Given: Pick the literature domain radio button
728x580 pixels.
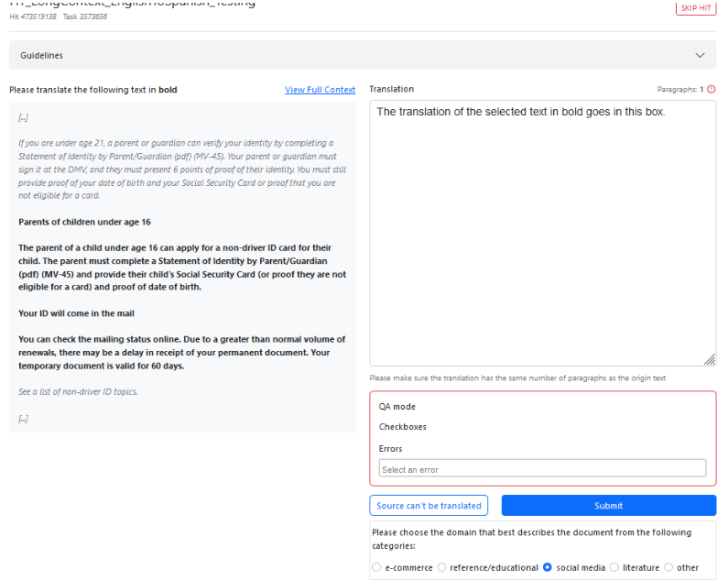Looking at the screenshot, I should (614, 568).
